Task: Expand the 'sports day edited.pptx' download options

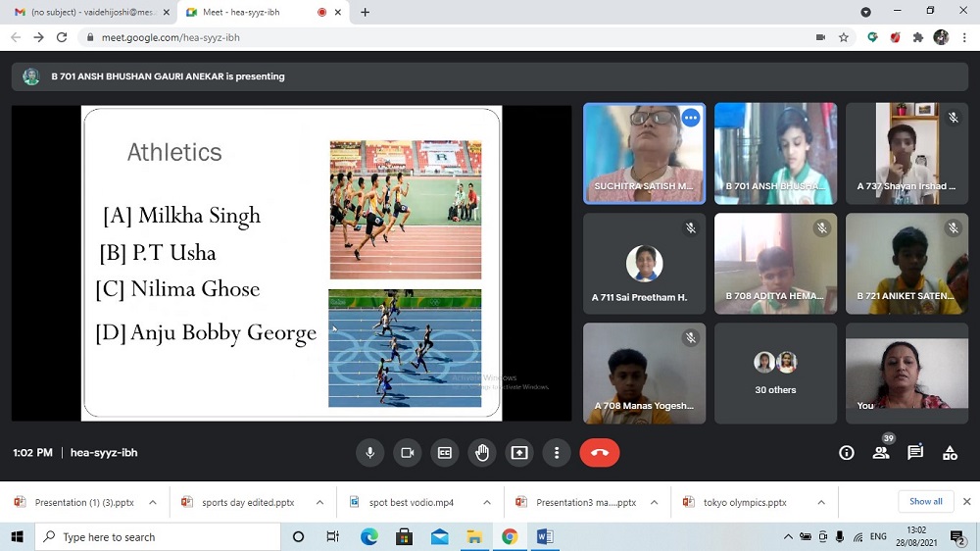Action: coord(319,502)
